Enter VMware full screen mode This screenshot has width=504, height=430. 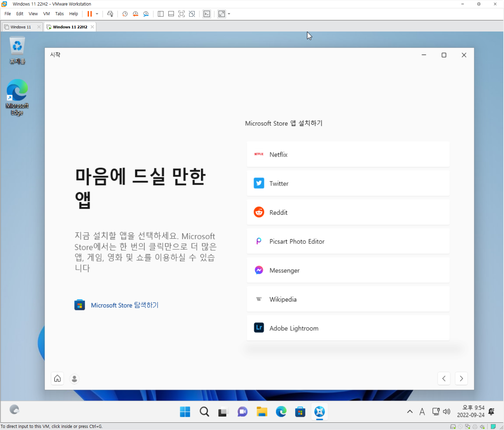point(182,14)
